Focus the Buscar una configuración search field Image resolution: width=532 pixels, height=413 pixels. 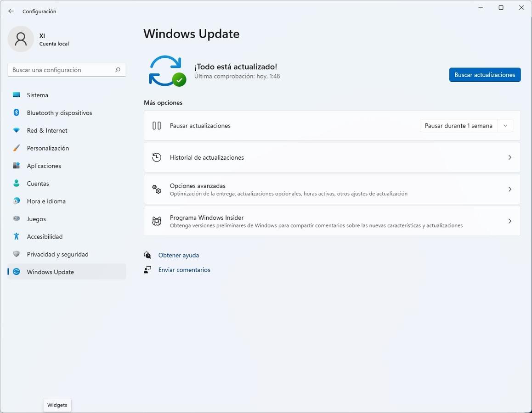(62, 70)
